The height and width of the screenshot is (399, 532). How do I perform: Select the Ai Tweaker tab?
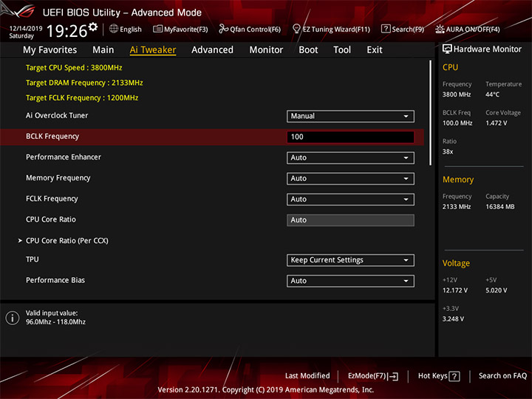coord(153,50)
